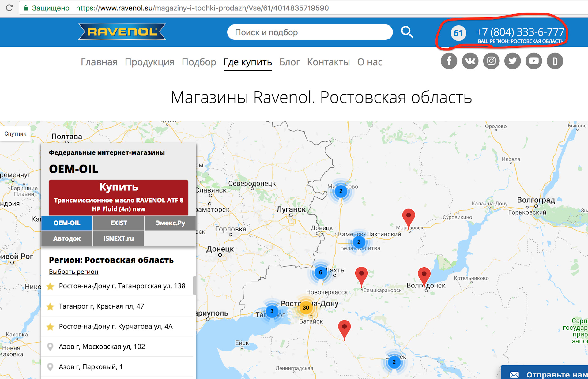588x379 pixels.
Task: Open Подбор menu item
Action: point(199,62)
